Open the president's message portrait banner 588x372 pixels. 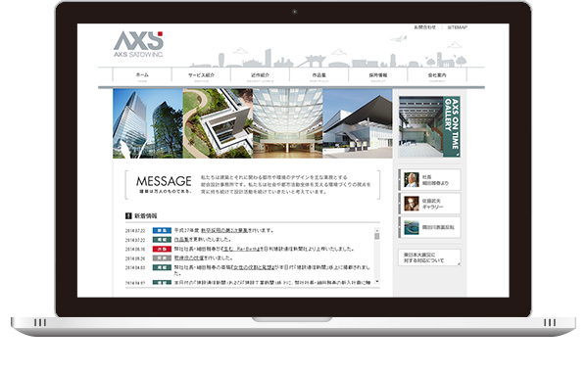click(x=429, y=180)
